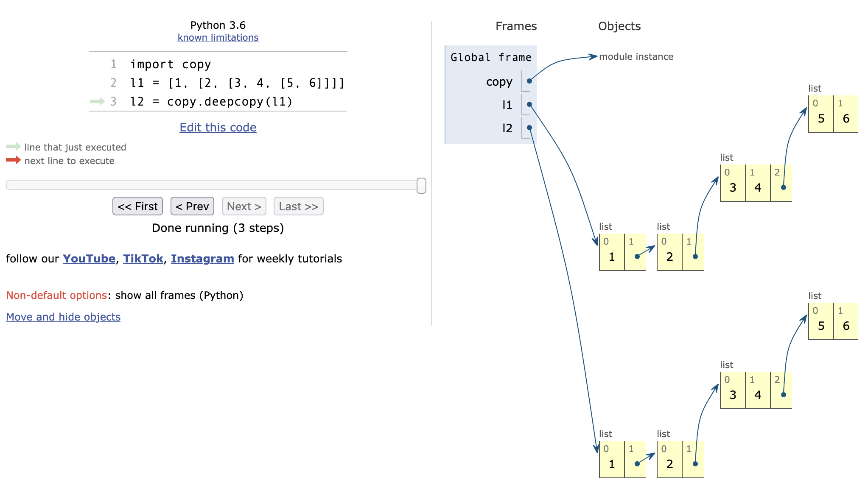Open the Instagram link
This screenshot has width=868, height=502.
[x=202, y=259]
